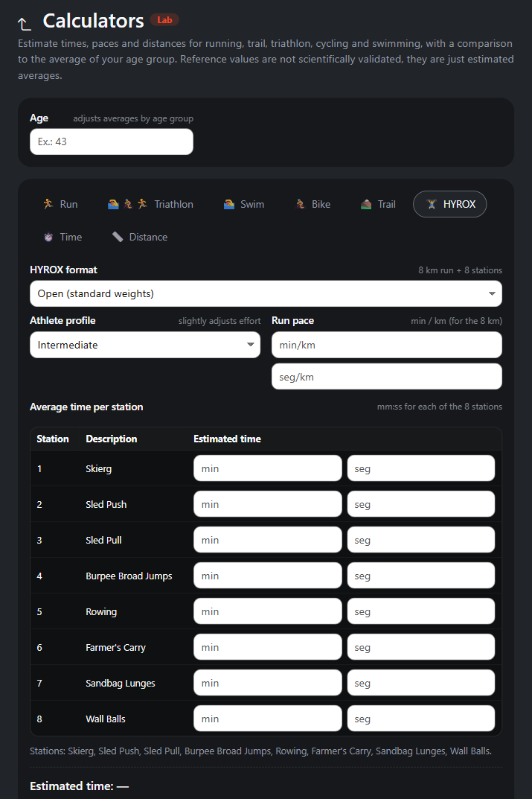Screen dimensions: 532x799
Task: Click the 'Age' field label
Action: coord(39,118)
